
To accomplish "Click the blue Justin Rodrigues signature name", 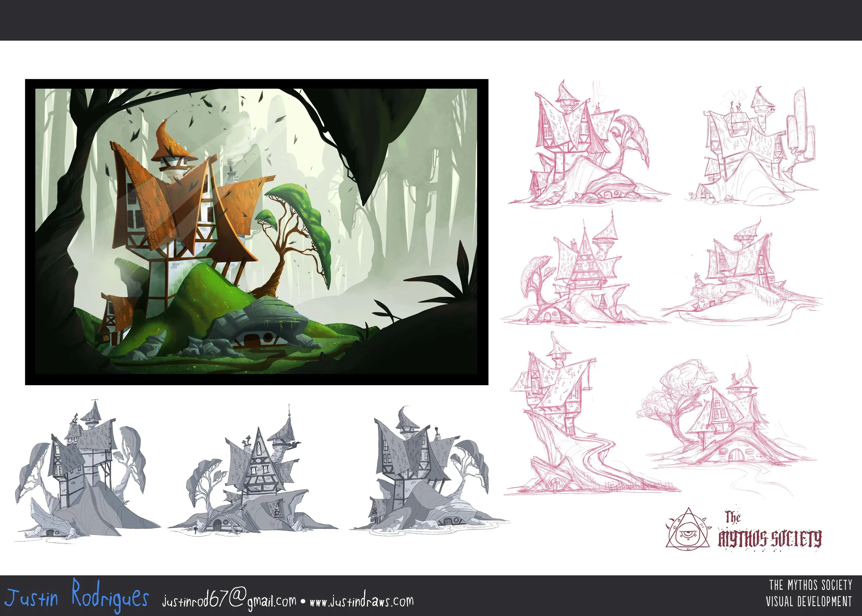I will point(77,597).
